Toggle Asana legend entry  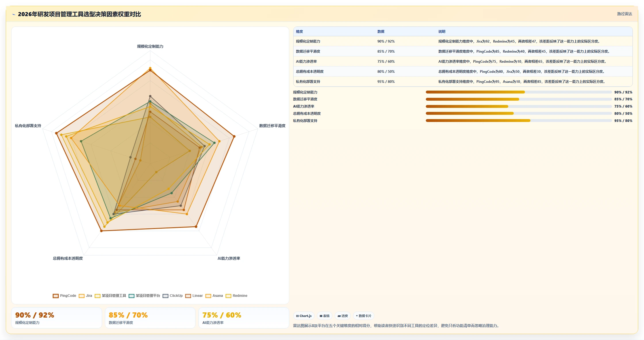pos(214,296)
